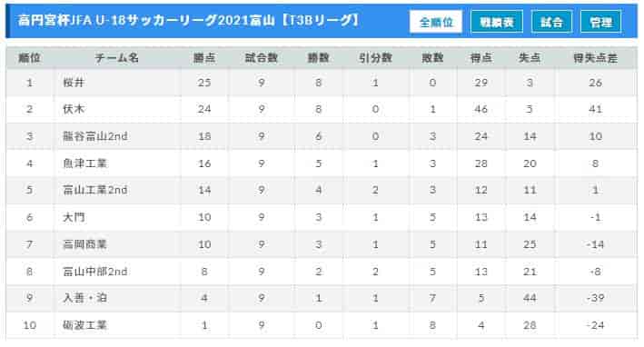
Task: Open the 試合 tab
Action: (551, 22)
